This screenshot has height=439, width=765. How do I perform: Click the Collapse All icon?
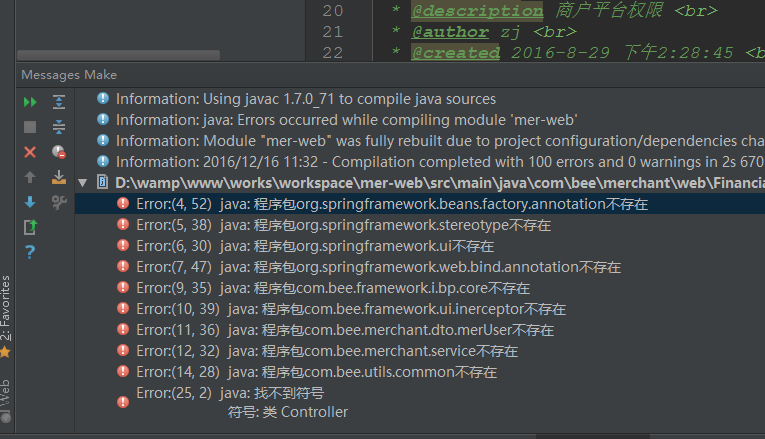point(59,127)
